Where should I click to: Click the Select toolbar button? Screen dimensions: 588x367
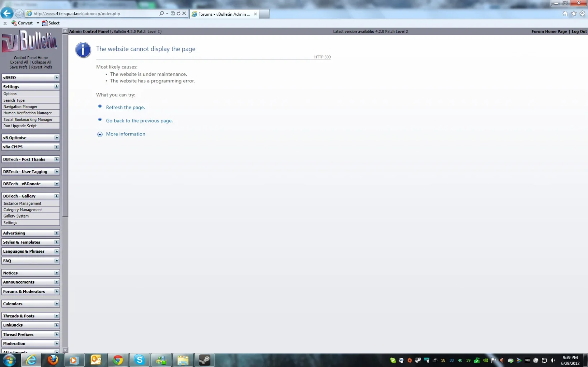(x=51, y=23)
